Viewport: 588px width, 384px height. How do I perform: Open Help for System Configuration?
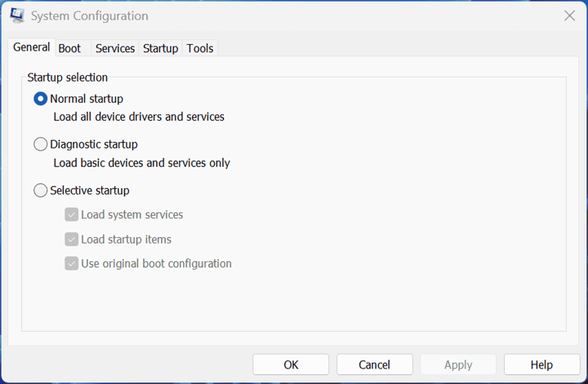[x=541, y=364]
